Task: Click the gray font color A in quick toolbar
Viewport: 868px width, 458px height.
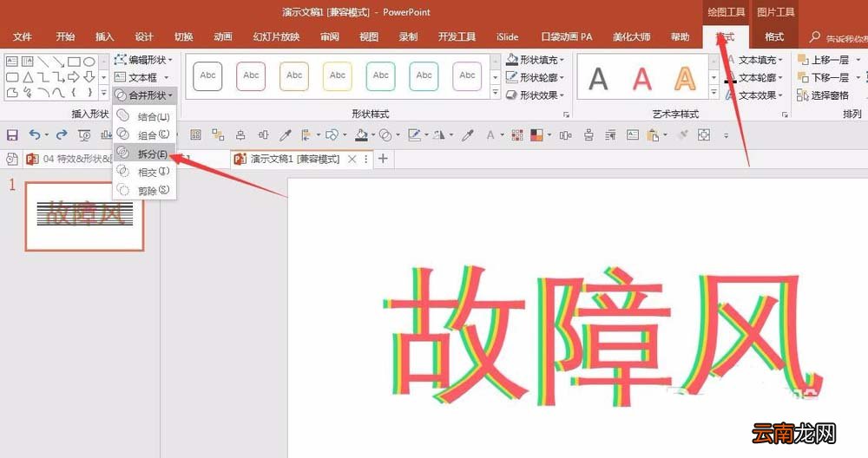Action: pyautogui.click(x=490, y=135)
